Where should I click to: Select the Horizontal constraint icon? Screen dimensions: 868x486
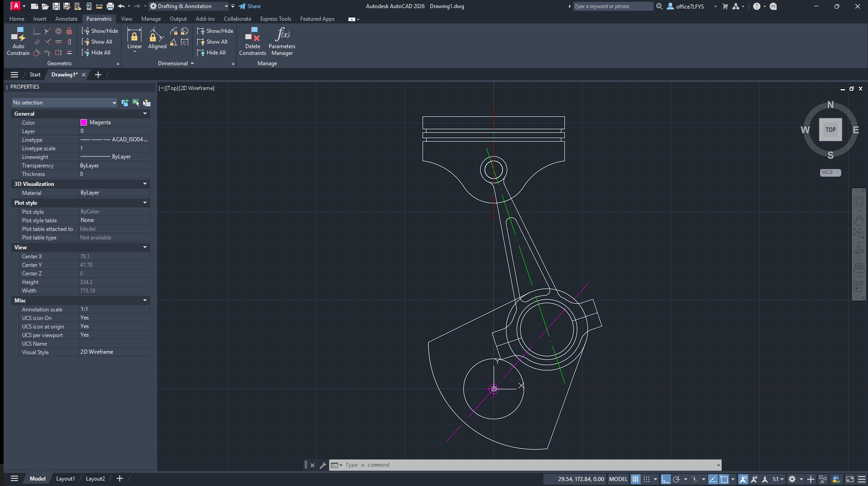coord(59,42)
